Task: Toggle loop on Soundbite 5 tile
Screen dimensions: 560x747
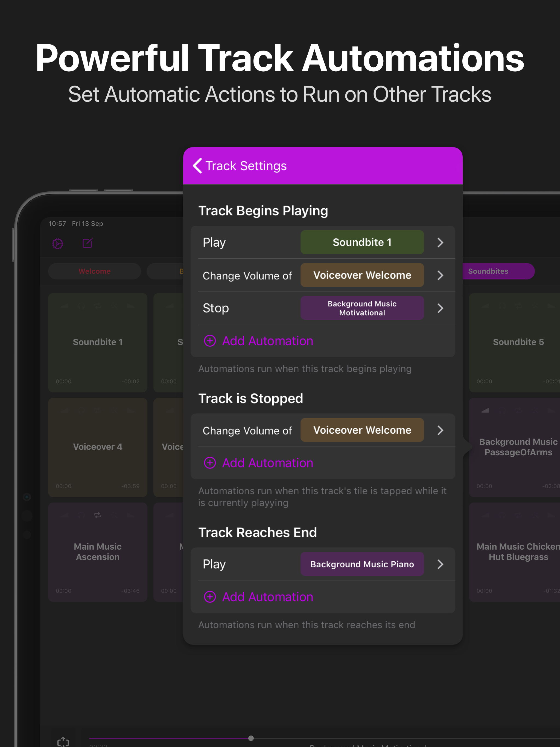Action: (518, 306)
